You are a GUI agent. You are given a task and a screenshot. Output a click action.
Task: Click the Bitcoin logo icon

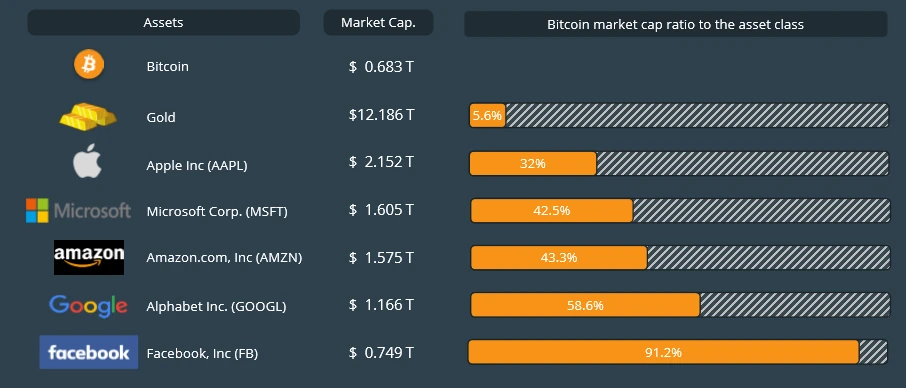89,64
